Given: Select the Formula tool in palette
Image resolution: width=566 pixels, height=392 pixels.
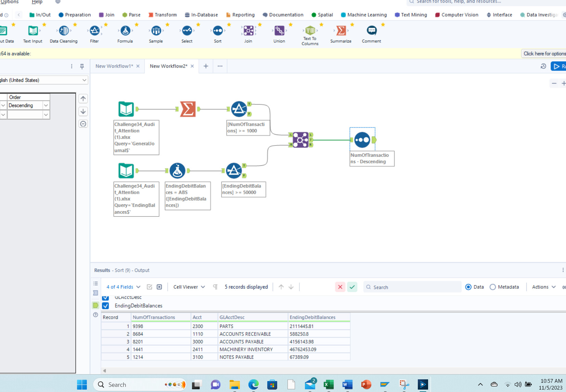Looking at the screenshot, I should pyautogui.click(x=125, y=31).
